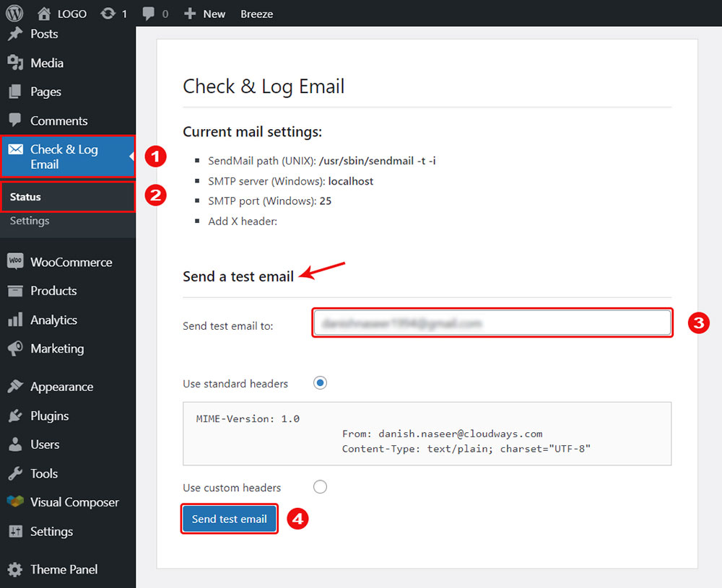
Task: Open the Settings submenu under Check & Log Email
Action: pyautogui.click(x=29, y=221)
